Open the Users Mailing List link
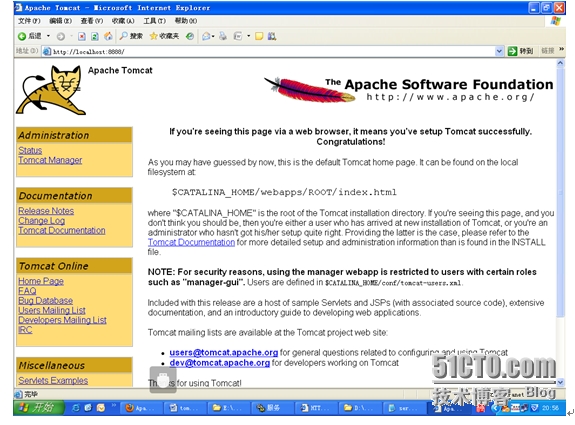575x425 pixels. 52,311
